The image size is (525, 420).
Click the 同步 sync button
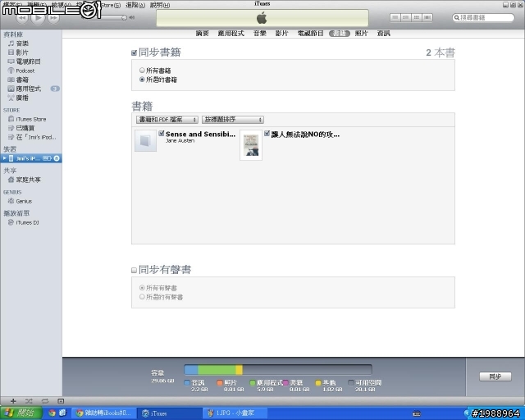(495, 377)
